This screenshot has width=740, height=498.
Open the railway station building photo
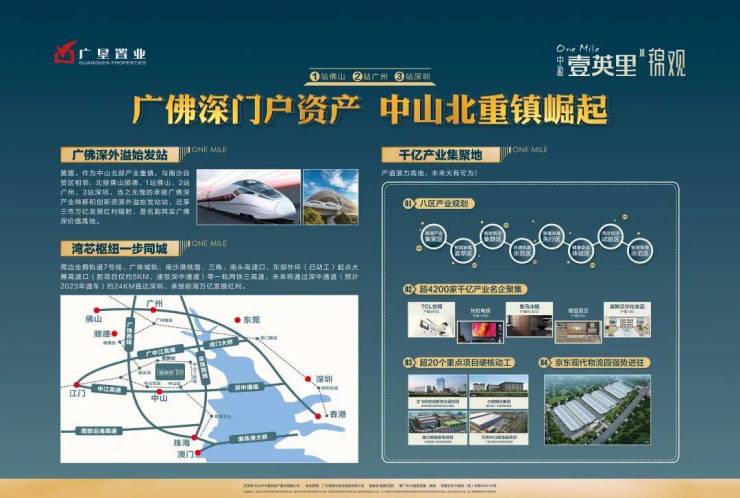click(331, 196)
